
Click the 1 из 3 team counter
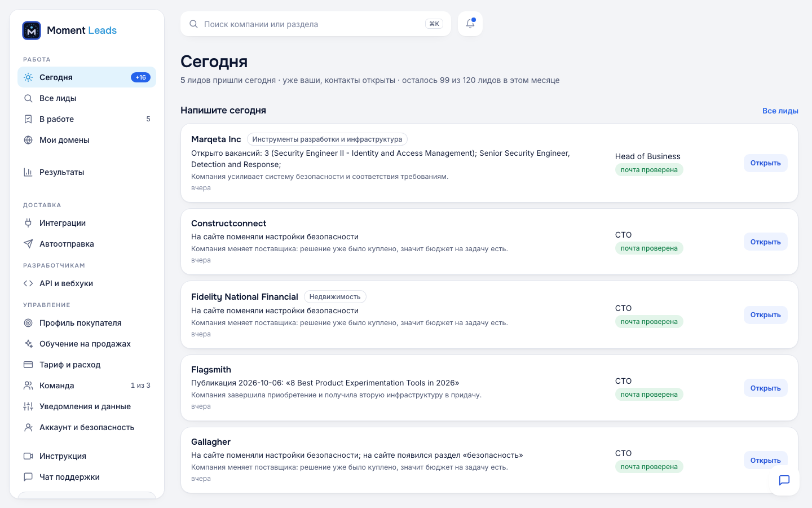(x=140, y=386)
